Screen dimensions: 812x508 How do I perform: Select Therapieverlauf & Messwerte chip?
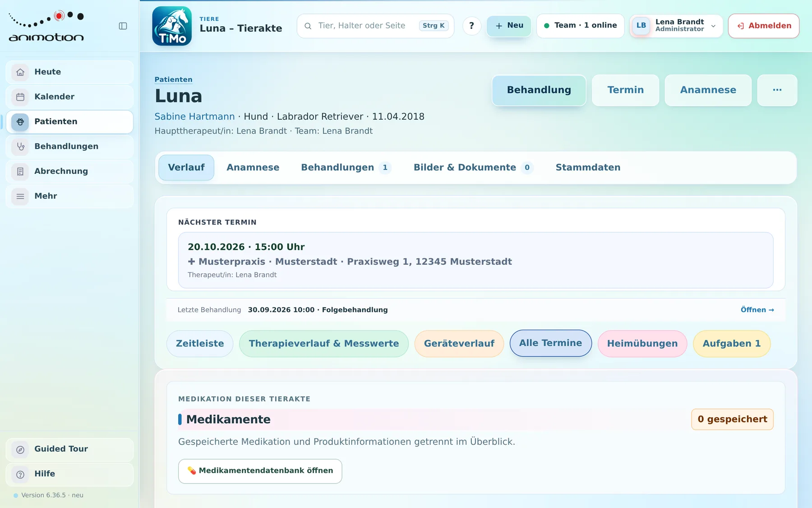pyautogui.click(x=324, y=344)
